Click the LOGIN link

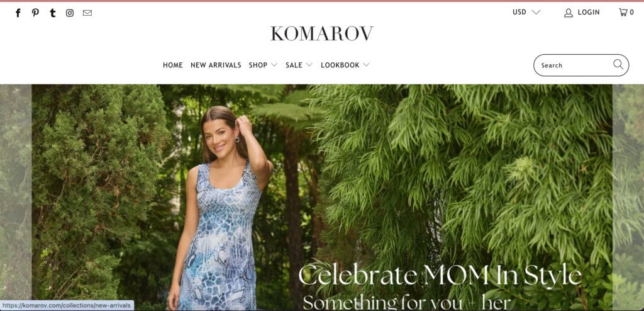(589, 13)
